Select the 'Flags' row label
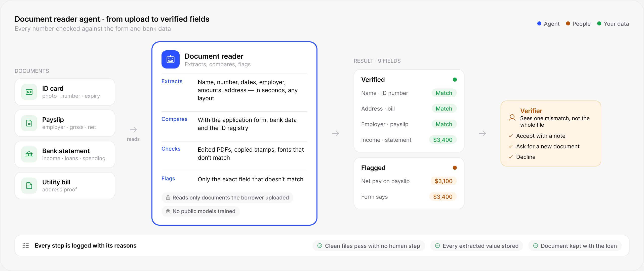The image size is (644, 271). [168, 179]
